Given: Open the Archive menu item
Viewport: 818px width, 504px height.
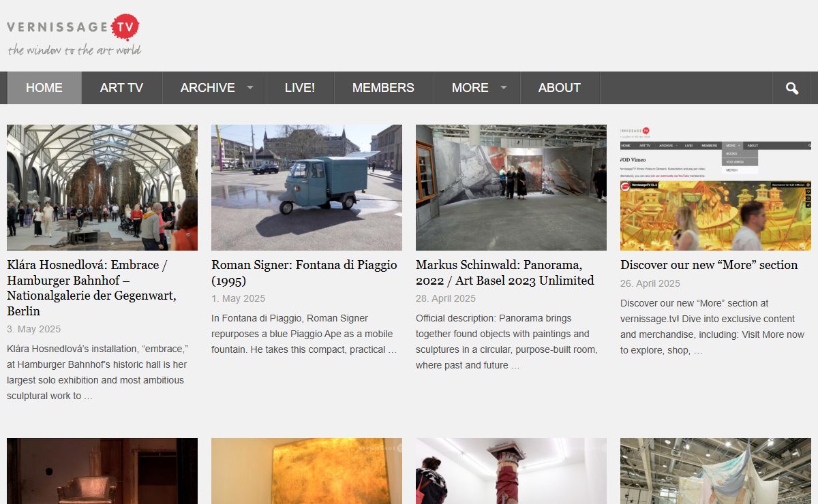Looking at the screenshot, I should pyautogui.click(x=208, y=88).
